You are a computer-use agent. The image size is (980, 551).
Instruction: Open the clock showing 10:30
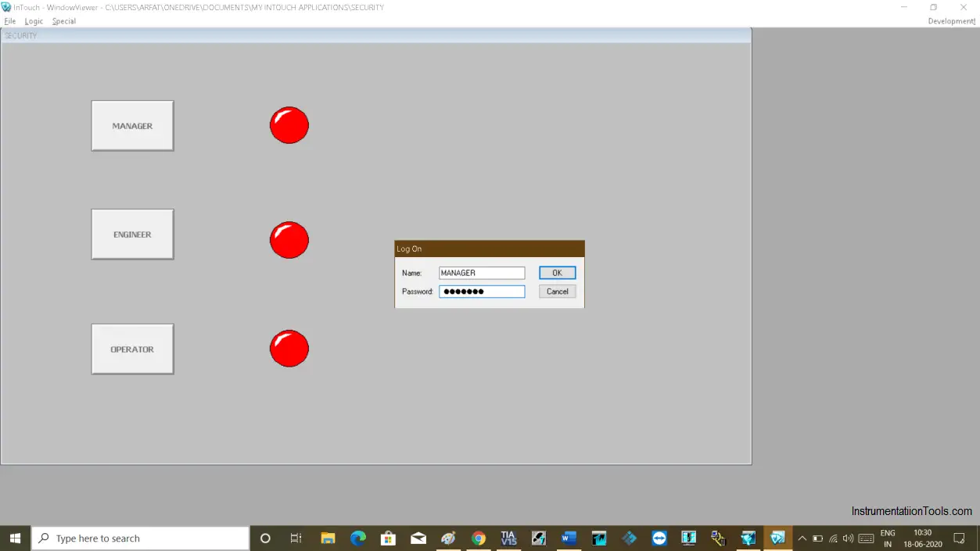coord(923,538)
